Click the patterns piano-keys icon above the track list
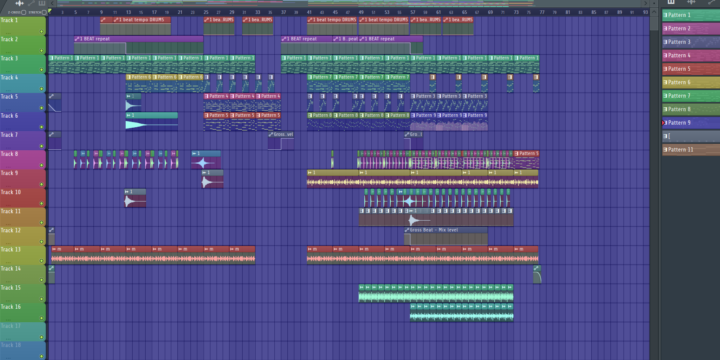Image resolution: width=720 pixels, height=360 pixels. click(42, 3)
